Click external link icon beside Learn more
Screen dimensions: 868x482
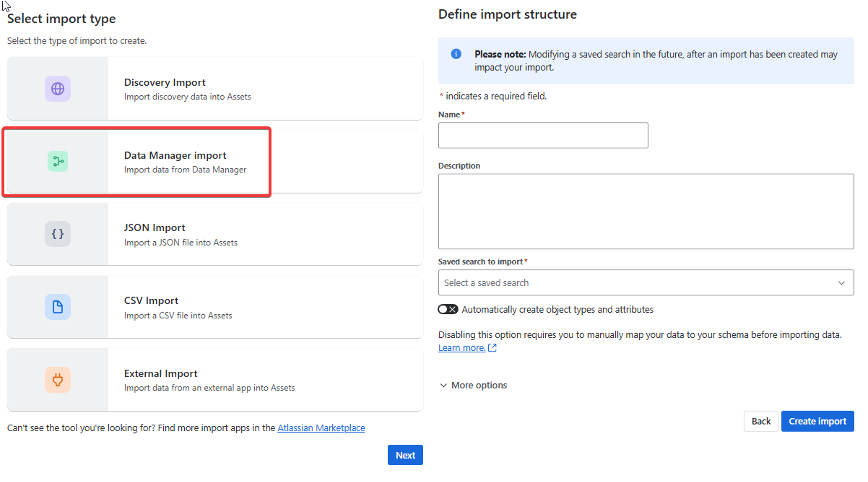pyautogui.click(x=492, y=347)
